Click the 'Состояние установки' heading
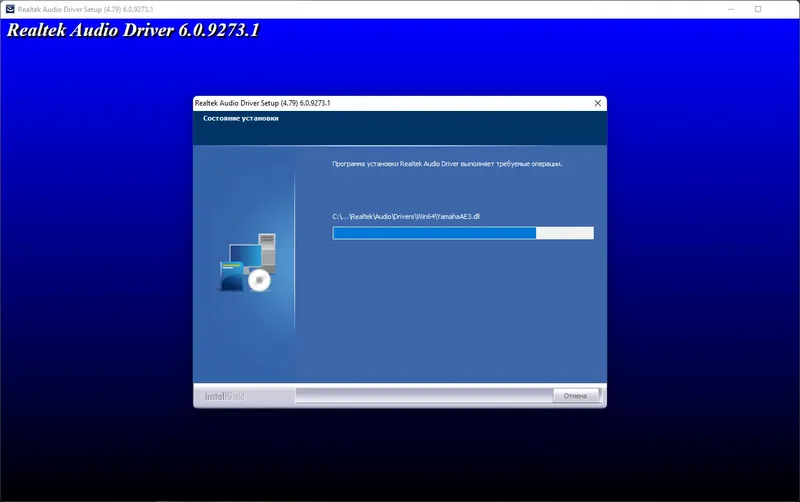Image resolution: width=800 pixels, height=502 pixels. point(241,118)
